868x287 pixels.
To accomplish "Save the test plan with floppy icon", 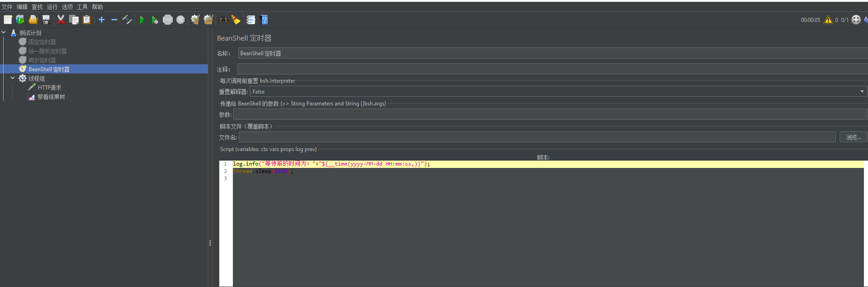I will [46, 20].
